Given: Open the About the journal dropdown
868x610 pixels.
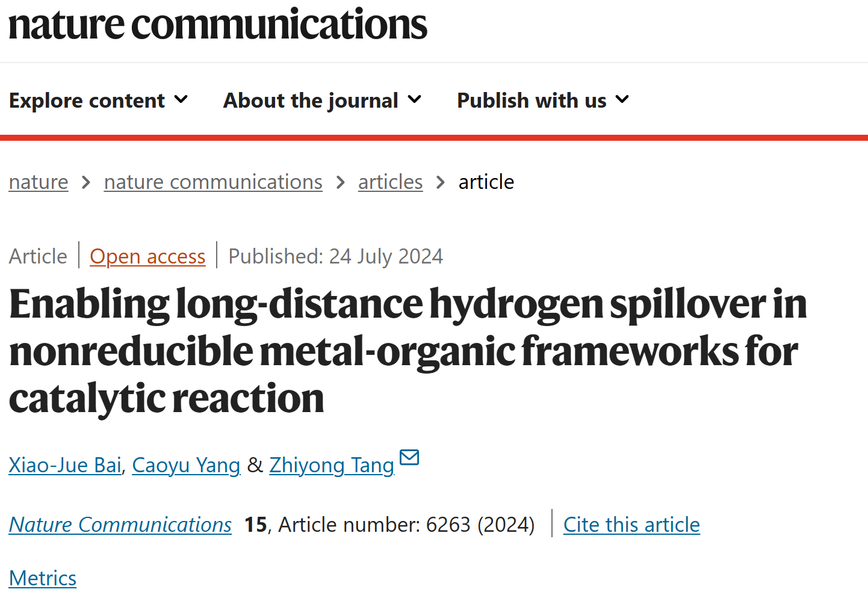Looking at the screenshot, I should [x=323, y=100].
